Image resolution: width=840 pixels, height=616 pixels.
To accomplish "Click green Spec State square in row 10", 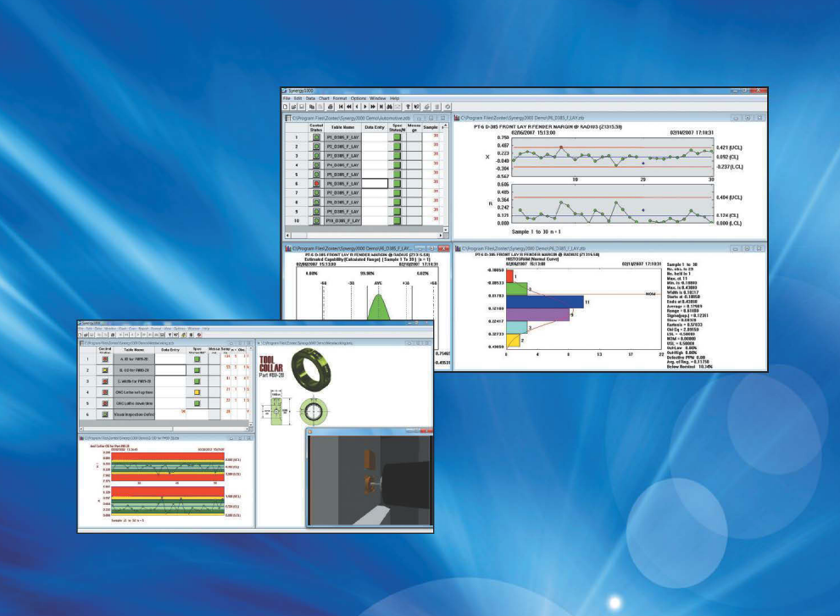I will click(x=397, y=220).
